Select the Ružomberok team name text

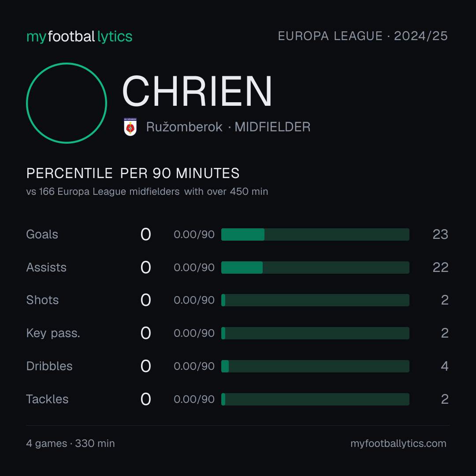click(x=184, y=127)
